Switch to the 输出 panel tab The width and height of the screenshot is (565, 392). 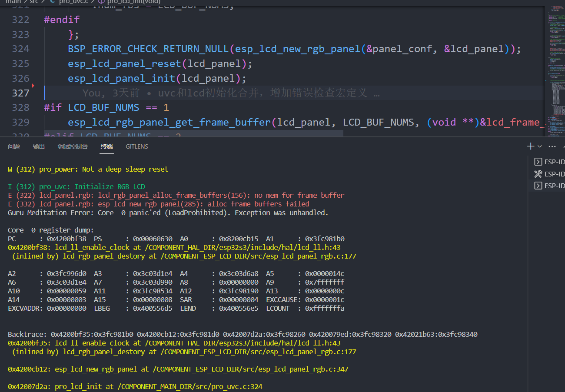(39, 146)
